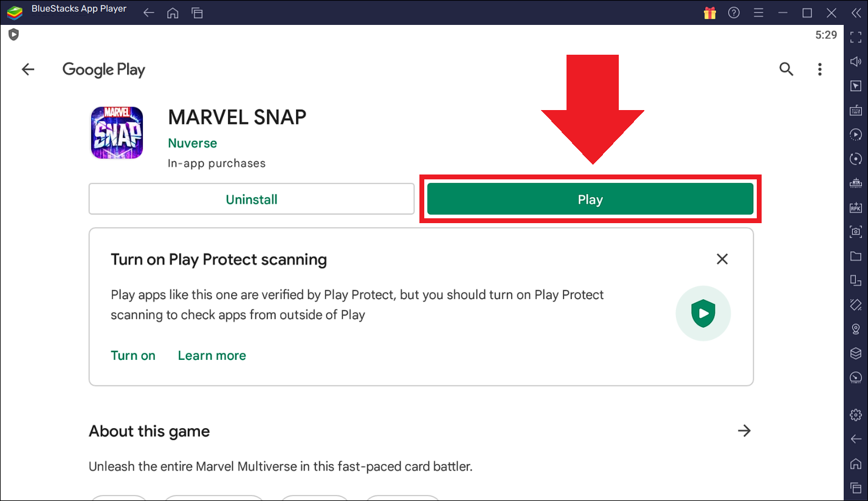Take a screenshot with the camera icon

[856, 232]
